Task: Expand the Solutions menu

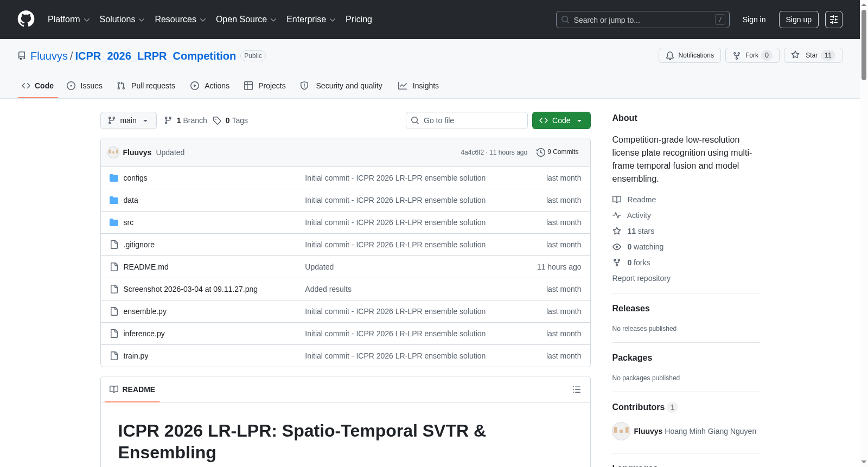Action: click(x=122, y=20)
